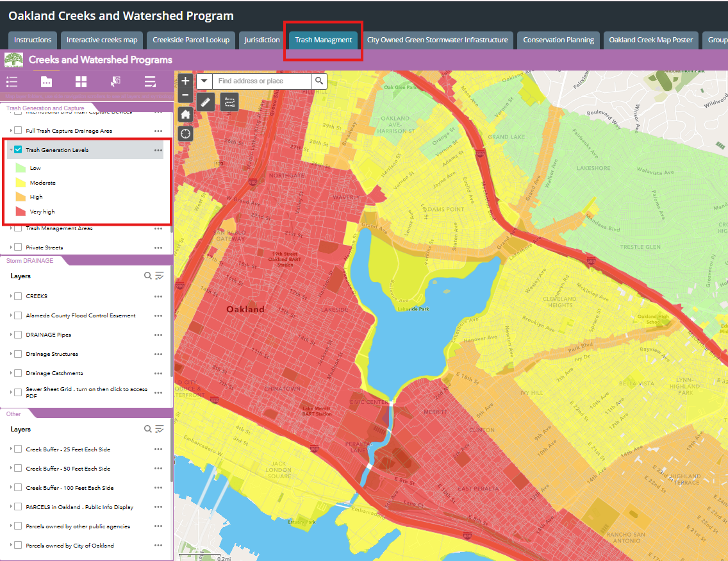Zoom in on the map
Screen dimensions: 728x561
click(185, 81)
